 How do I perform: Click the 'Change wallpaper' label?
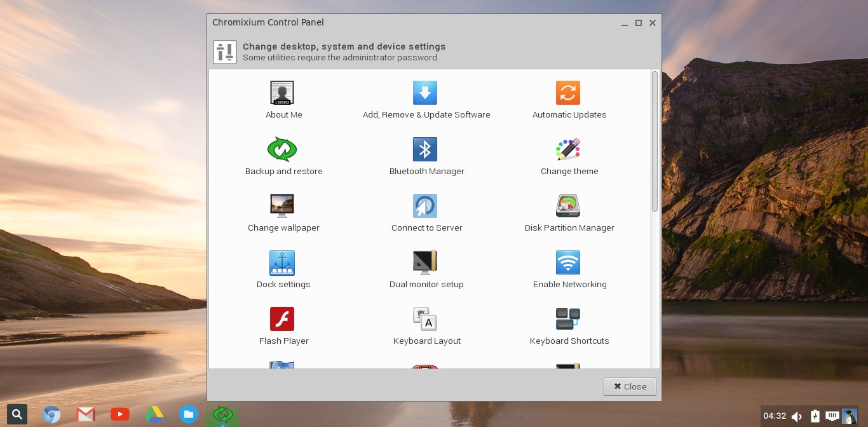click(x=283, y=228)
